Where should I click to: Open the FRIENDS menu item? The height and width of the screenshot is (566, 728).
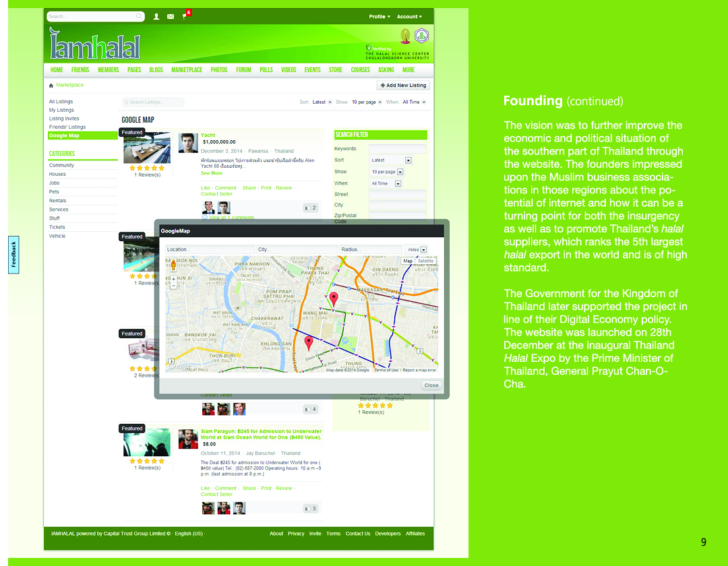(80, 70)
